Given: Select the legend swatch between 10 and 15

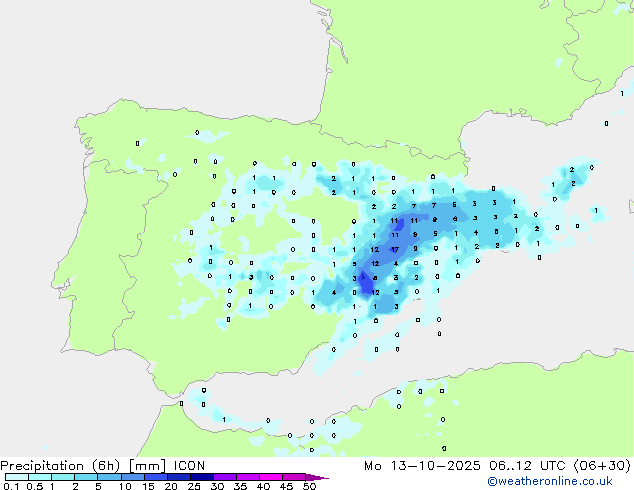Looking at the screenshot, I should pos(132,477).
